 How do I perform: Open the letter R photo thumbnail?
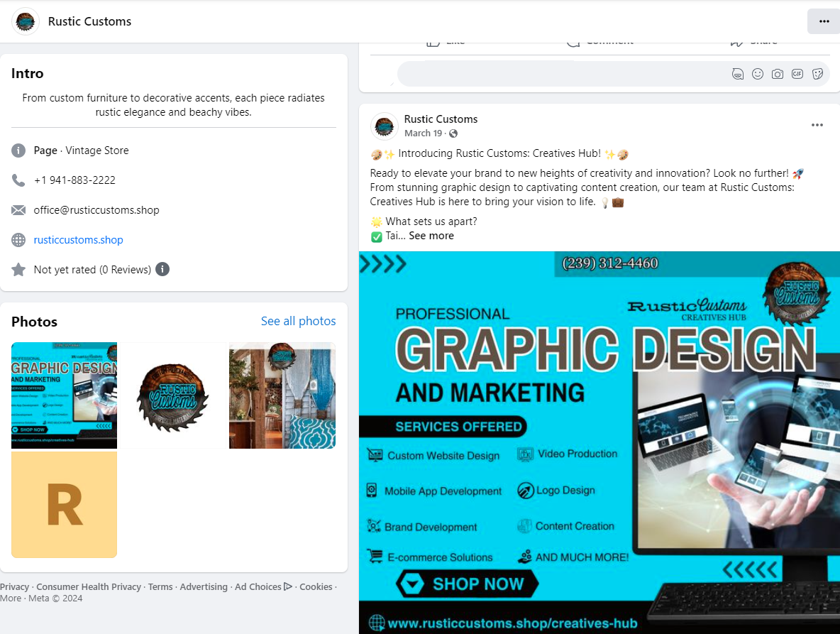point(65,504)
